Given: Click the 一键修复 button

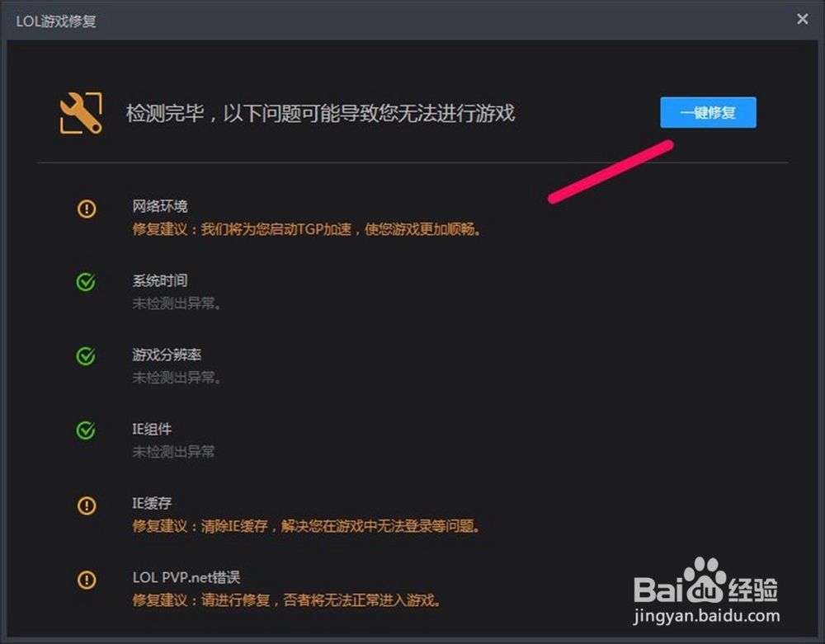Looking at the screenshot, I should tap(708, 112).
